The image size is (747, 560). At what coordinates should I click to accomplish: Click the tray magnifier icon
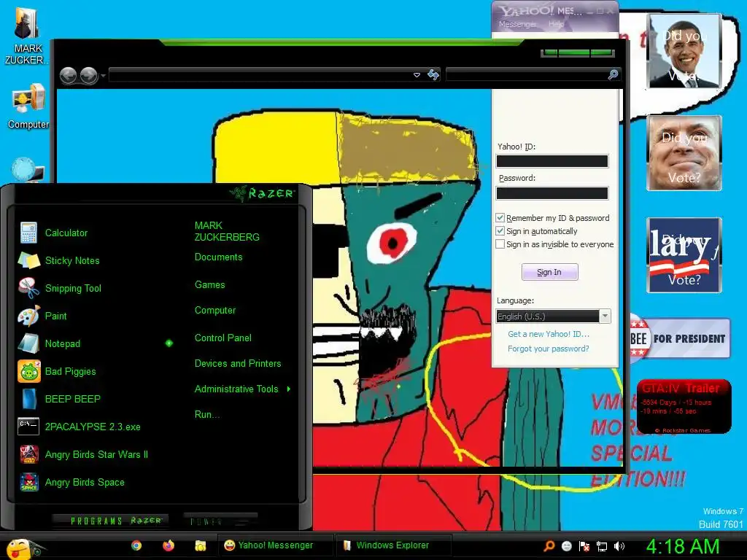(x=549, y=545)
